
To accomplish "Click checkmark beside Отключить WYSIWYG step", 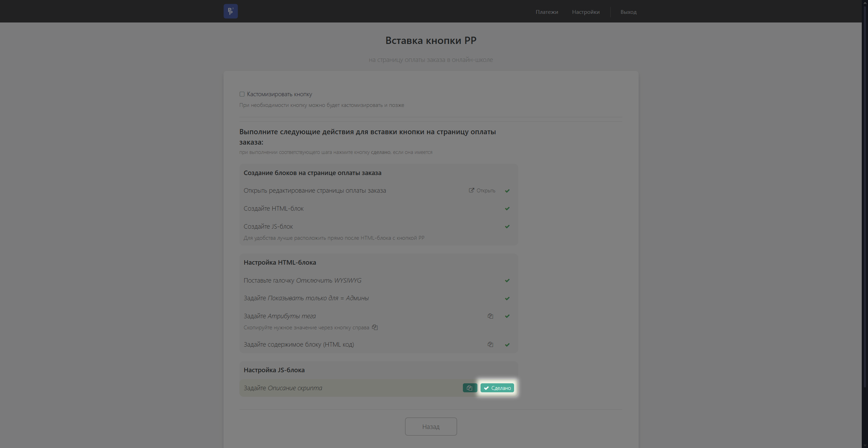I will point(507,281).
